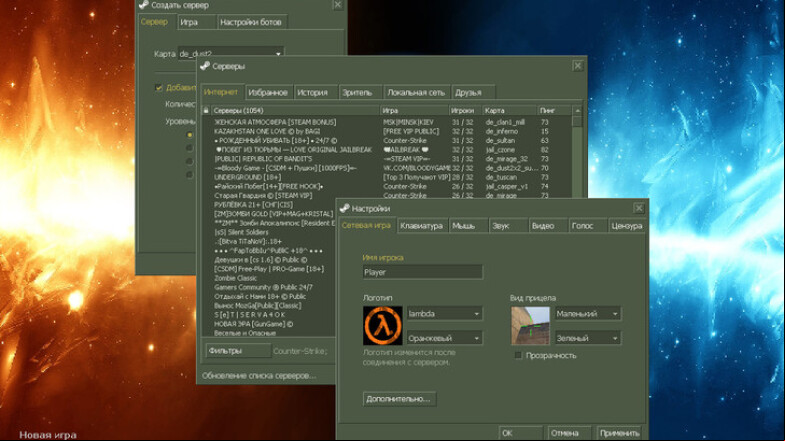The image size is (785, 441).
Task: Click the Применить button
Action: click(x=620, y=432)
